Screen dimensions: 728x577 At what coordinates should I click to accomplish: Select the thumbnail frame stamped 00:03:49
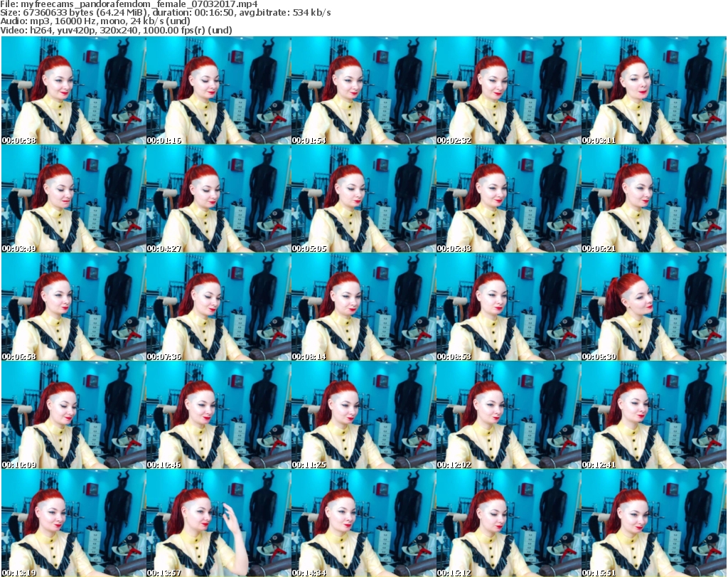pyautogui.click(x=73, y=198)
